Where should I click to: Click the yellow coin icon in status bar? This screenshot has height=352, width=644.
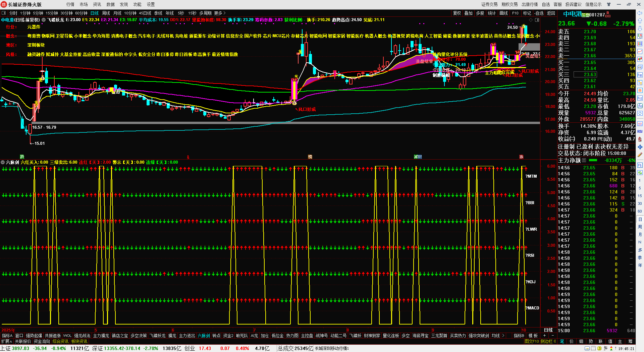599,349
